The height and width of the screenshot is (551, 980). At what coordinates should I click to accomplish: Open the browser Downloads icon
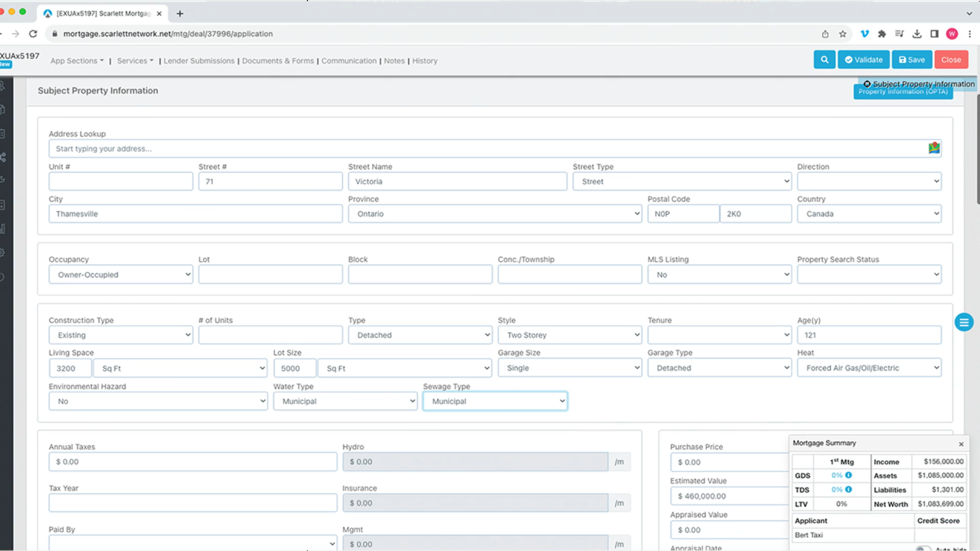pyautogui.click(x=917, y=34)
